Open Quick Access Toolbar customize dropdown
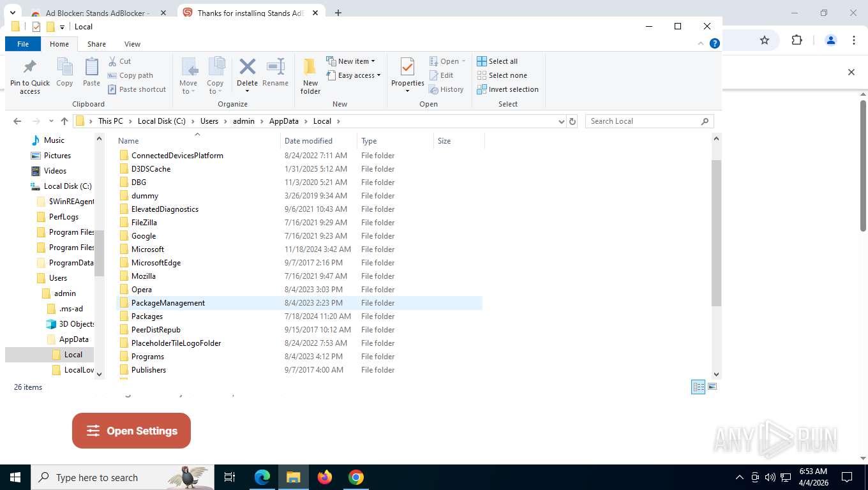 (x=63, y=27)
